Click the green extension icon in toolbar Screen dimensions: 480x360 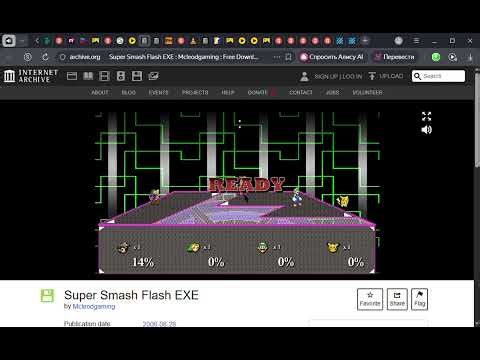436,57
